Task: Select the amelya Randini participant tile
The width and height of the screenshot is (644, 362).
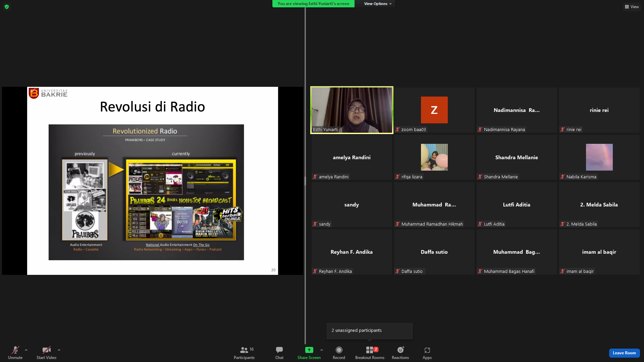Action: point(352,158)
